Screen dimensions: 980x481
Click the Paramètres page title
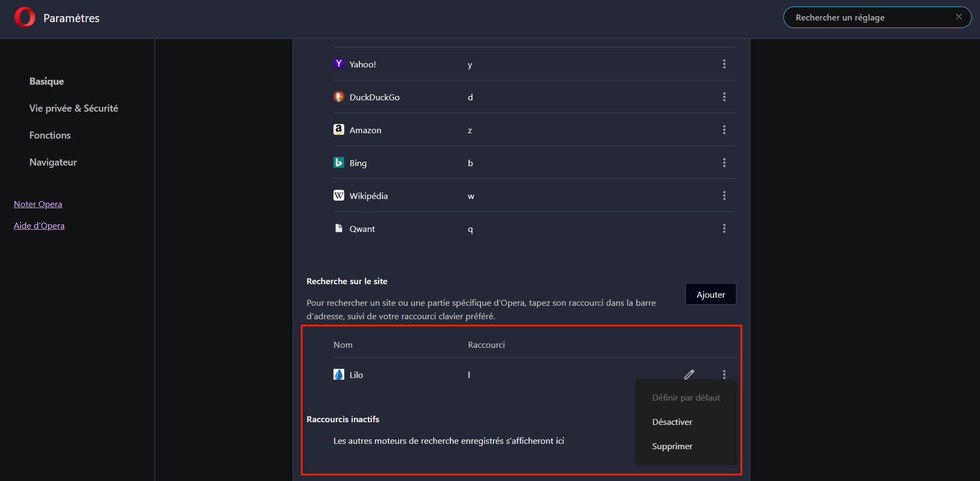tap(71, 18)
